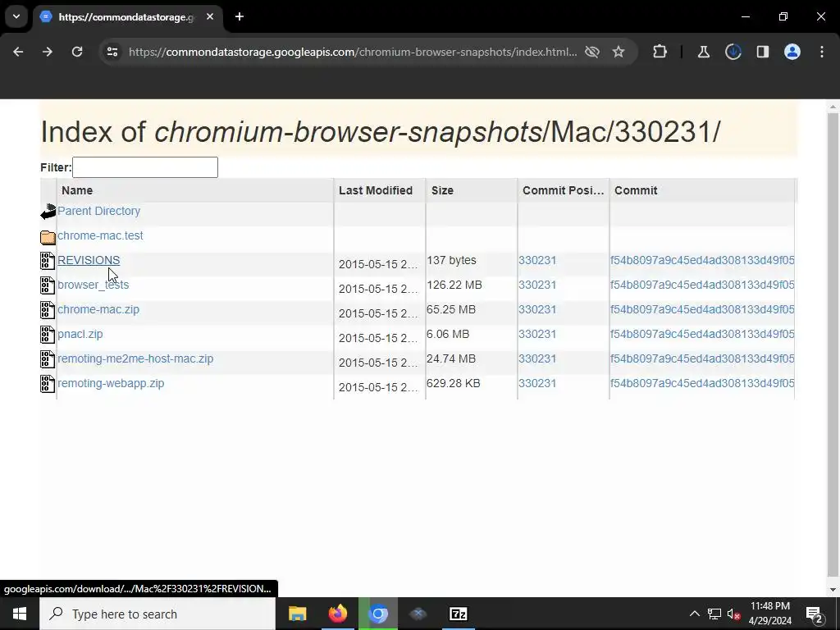Reload the page with the refresh icon
The height and width of the screenshot is (630, 840).
77,52
